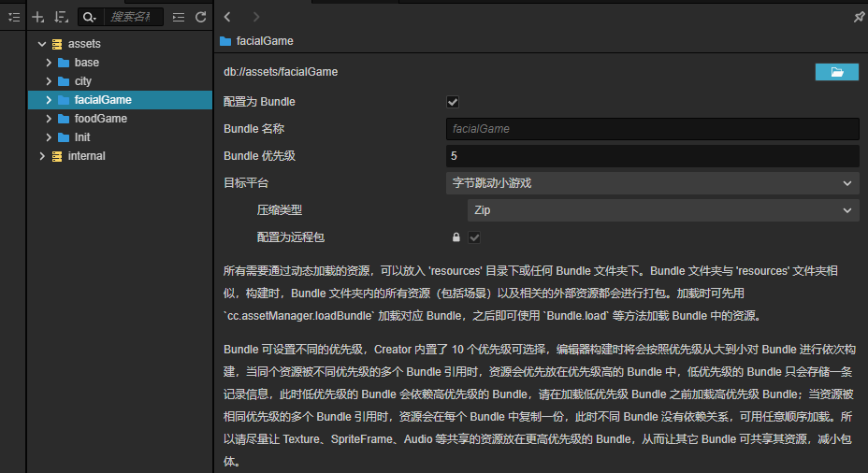868x473 pixels.
Task: Click the blue open folder button
Action: coord(836,72)
